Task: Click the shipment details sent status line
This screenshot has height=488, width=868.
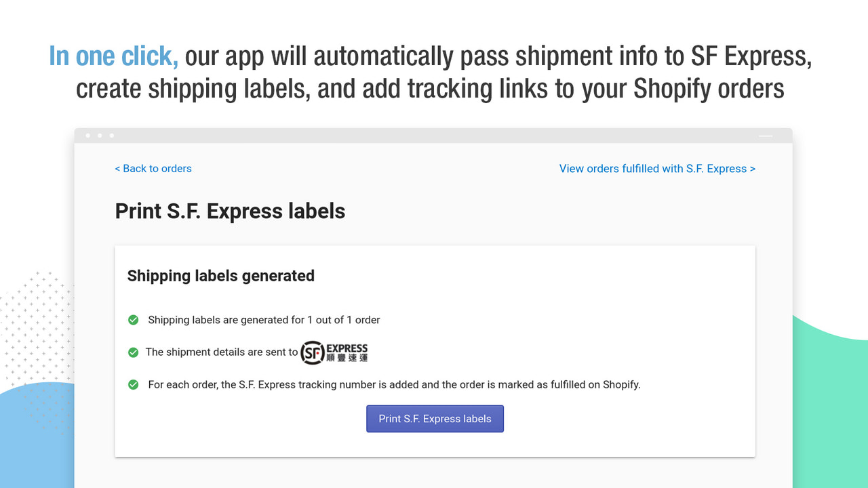Action: coord(220,352)
